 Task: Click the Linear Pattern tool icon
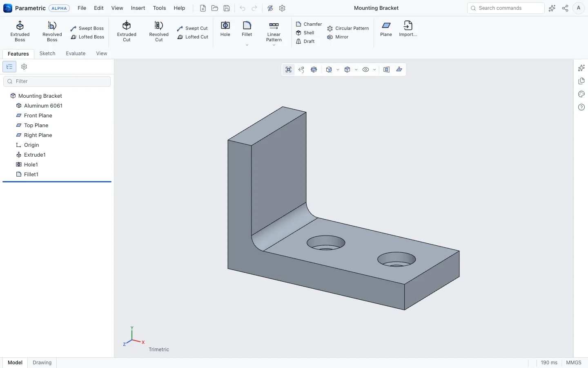[274, 25]
